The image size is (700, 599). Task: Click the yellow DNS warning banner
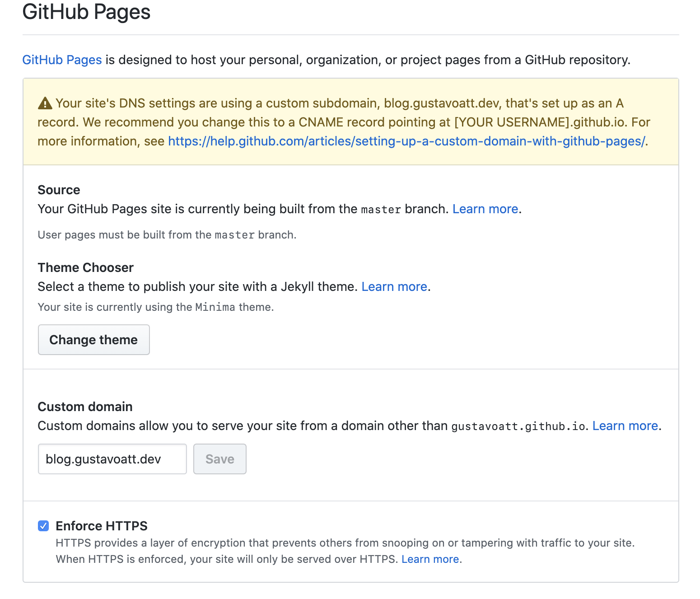pos(350,122)
